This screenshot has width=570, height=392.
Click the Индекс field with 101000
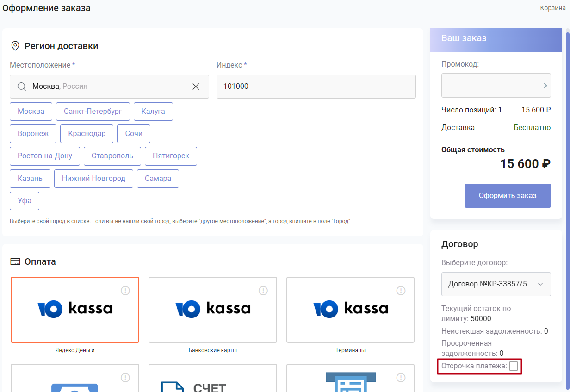[316, 87]
